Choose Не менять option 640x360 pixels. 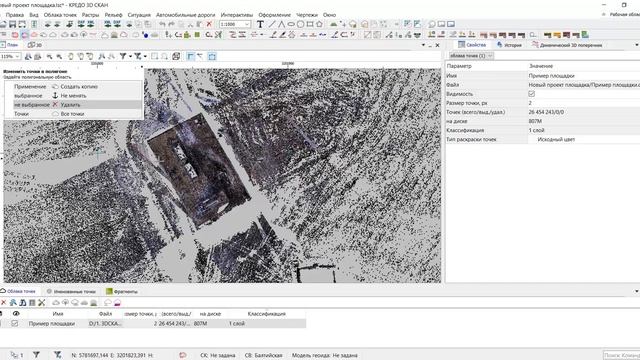[x=69, y=96]
